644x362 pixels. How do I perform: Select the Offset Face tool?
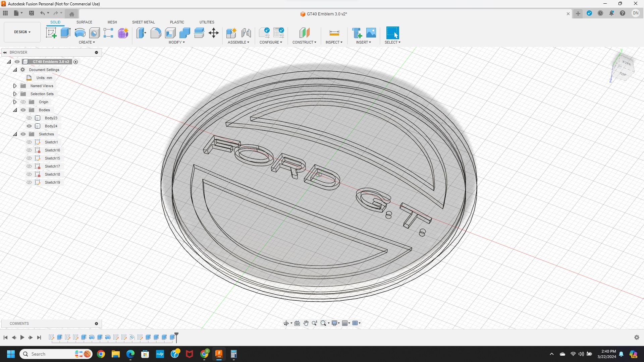pos(199,33)
